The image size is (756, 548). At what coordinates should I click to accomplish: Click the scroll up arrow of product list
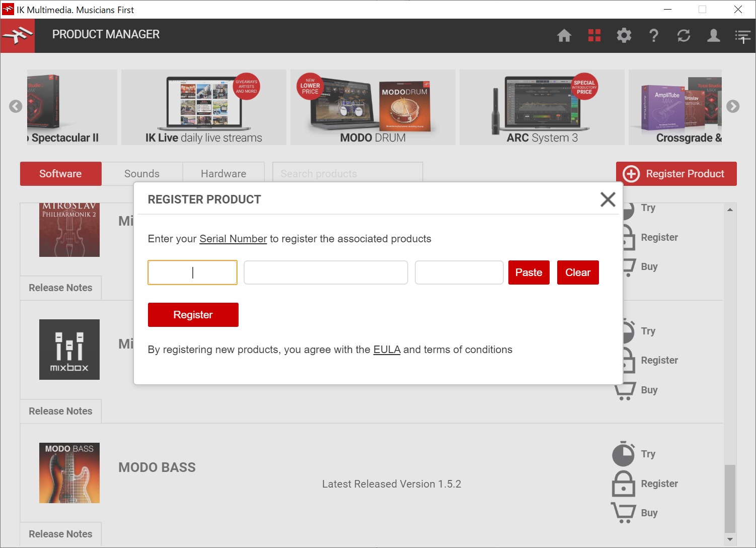[x=730, y=210]
